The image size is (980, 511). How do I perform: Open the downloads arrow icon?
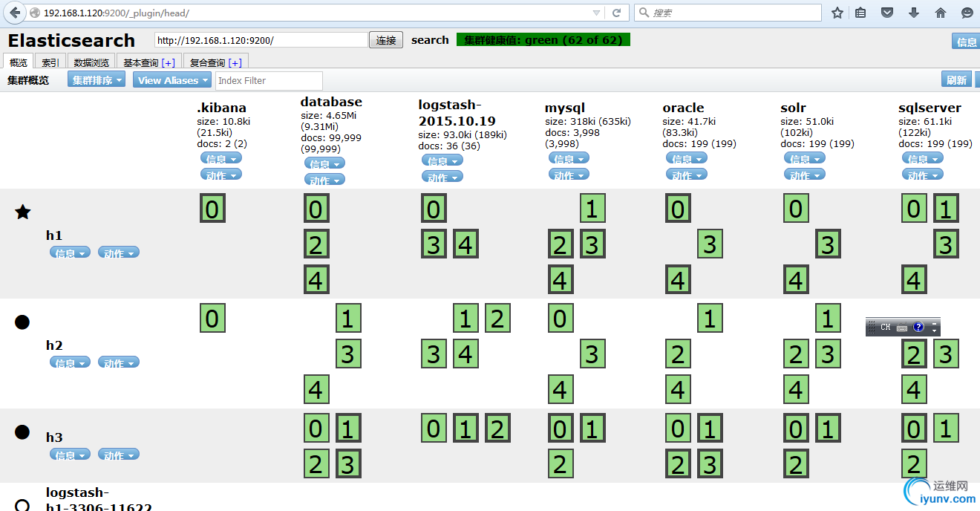(914, 13)
